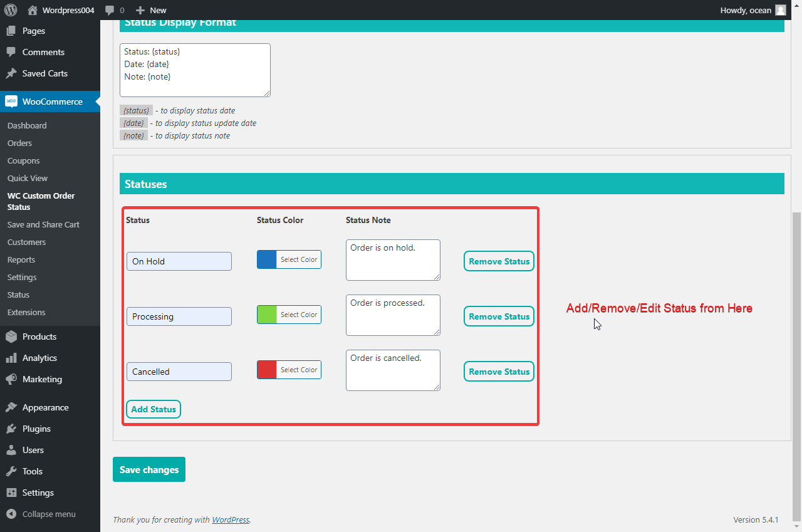The image size is (802, 532).
Task: Edit the On Hold status name field
Action: click(179, 261)
